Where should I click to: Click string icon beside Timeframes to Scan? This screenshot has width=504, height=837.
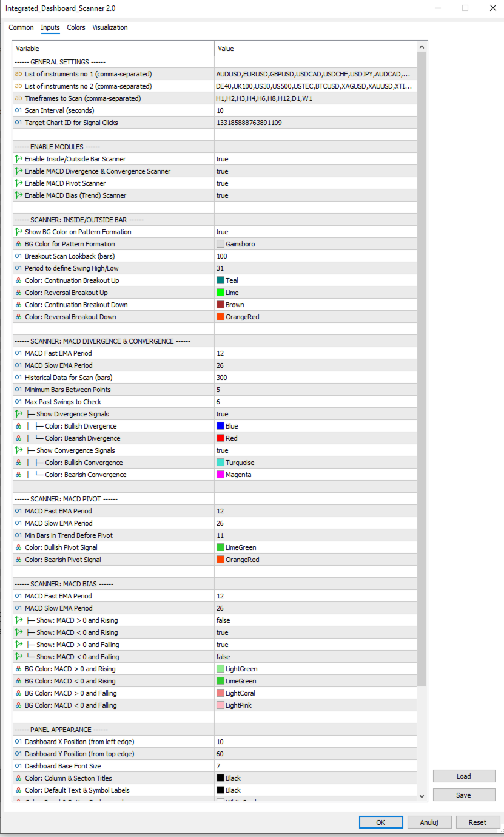(18, 98)
